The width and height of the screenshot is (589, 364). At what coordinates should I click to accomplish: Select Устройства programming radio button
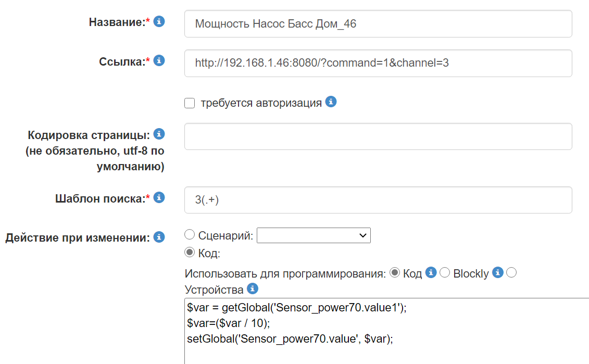point(511,272)
